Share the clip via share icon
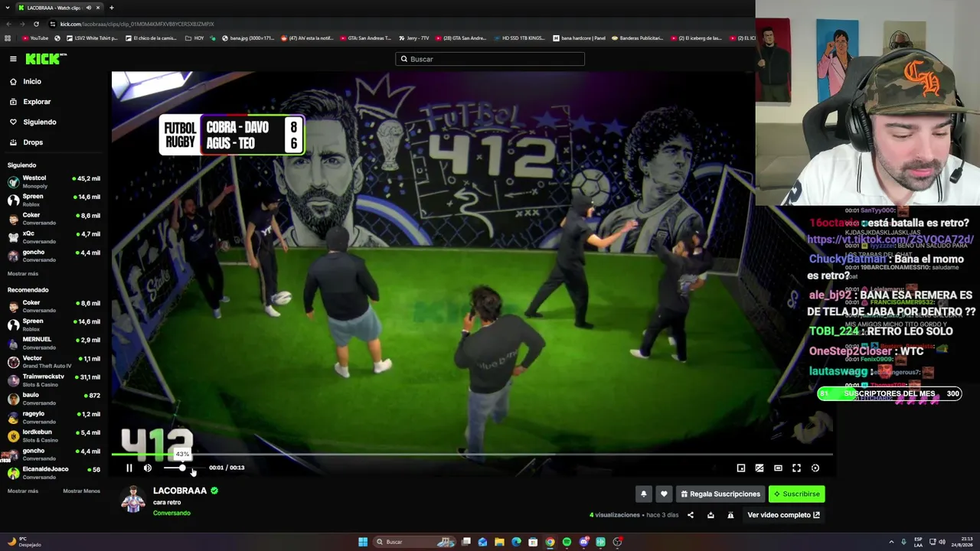The width and height of the screenshot is (980, 551). (691, 515)
